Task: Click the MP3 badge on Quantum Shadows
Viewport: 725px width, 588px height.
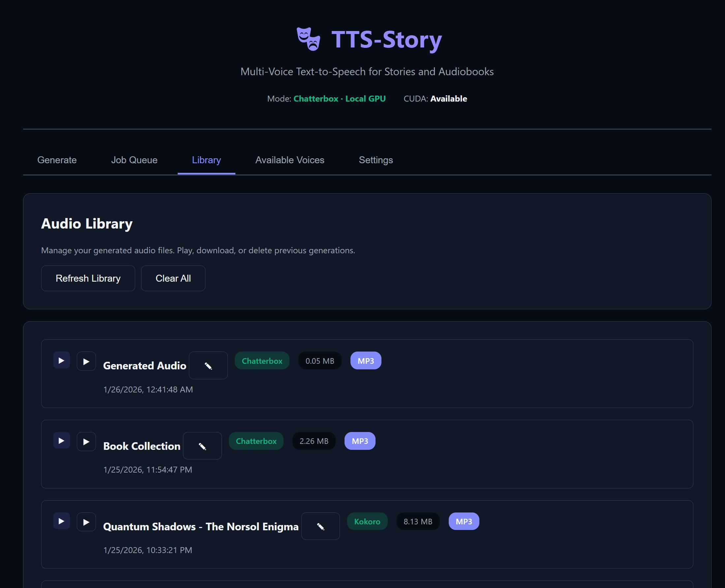Action: 464,522
